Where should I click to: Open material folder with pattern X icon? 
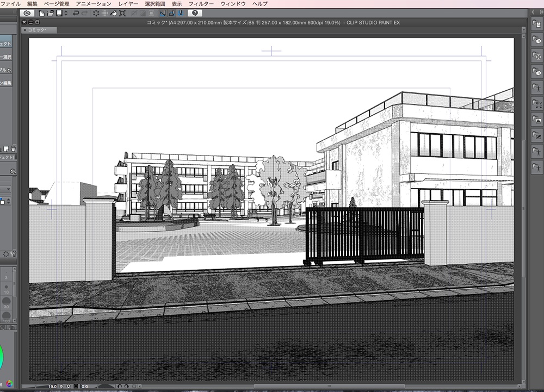[537, 55]
